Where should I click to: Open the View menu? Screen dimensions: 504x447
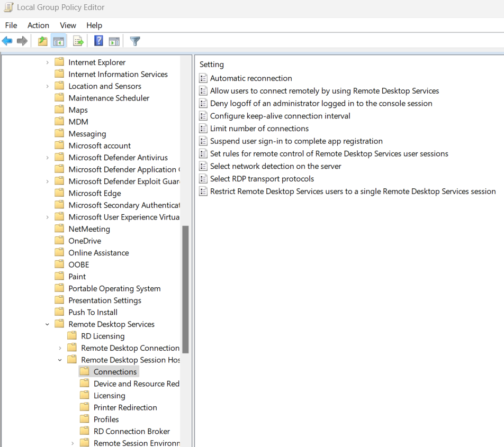click(68, 25)
